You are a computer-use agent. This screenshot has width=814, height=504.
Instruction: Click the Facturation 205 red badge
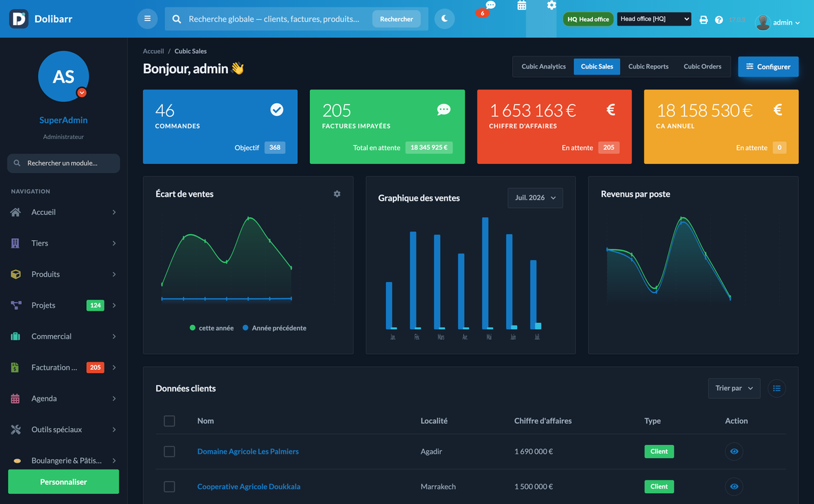tap(95, 368)
